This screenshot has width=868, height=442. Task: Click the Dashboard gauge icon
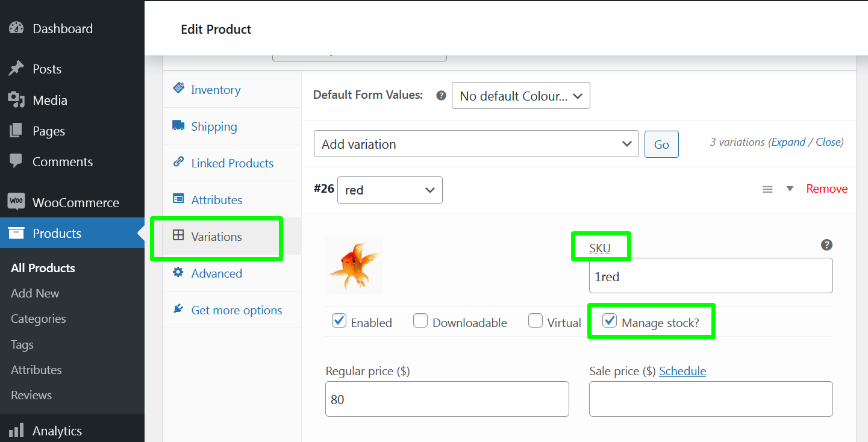16,28
